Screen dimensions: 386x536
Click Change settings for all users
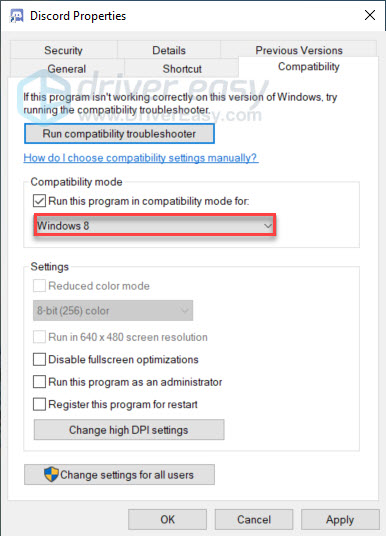click(x=119, y=474)
